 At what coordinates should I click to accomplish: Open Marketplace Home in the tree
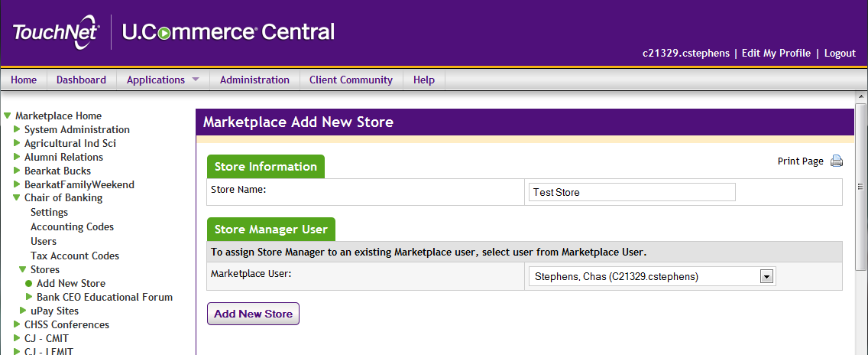click(58, 116)
